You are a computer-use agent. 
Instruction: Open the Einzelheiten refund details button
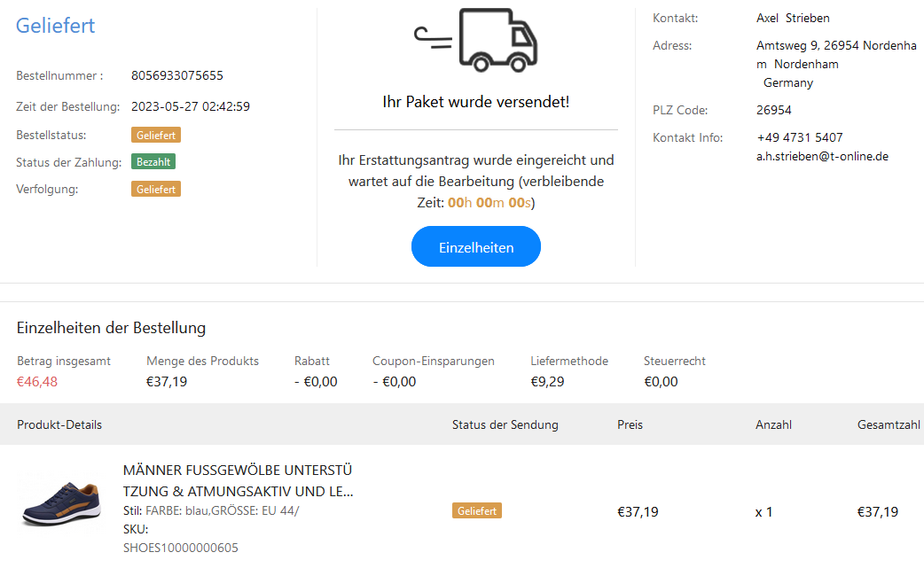tap(476, 247)
